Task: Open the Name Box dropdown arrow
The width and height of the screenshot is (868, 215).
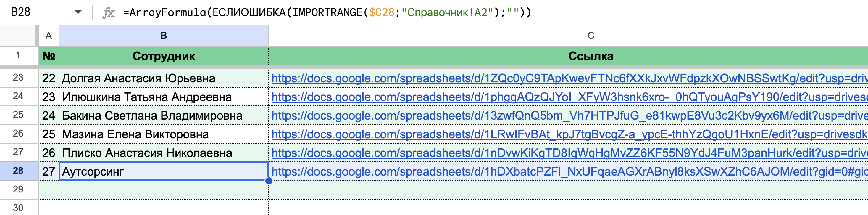Action: (x=78, y=12)
